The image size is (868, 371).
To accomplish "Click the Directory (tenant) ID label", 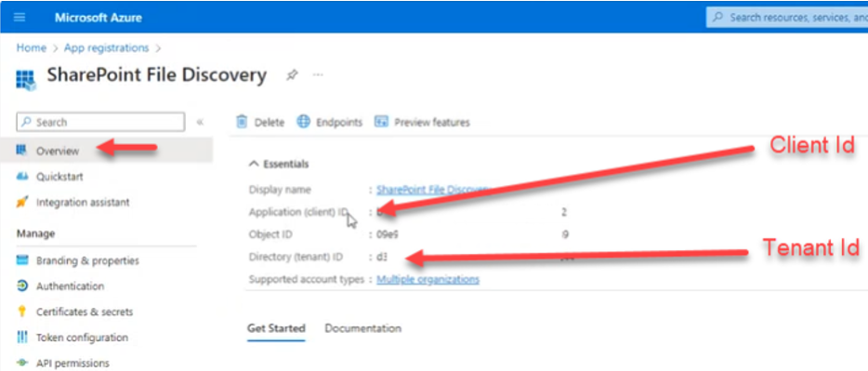I will click(x=296, y=258).
